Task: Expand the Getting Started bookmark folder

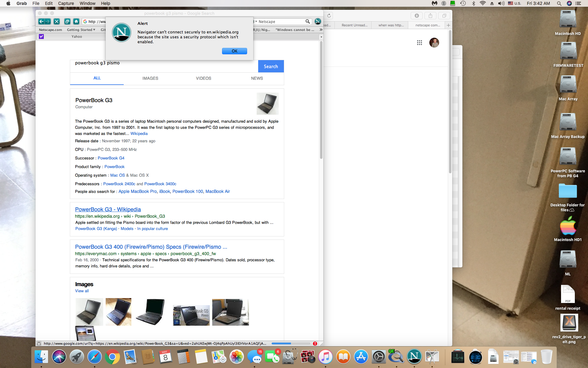Action: tap(81, 30)
